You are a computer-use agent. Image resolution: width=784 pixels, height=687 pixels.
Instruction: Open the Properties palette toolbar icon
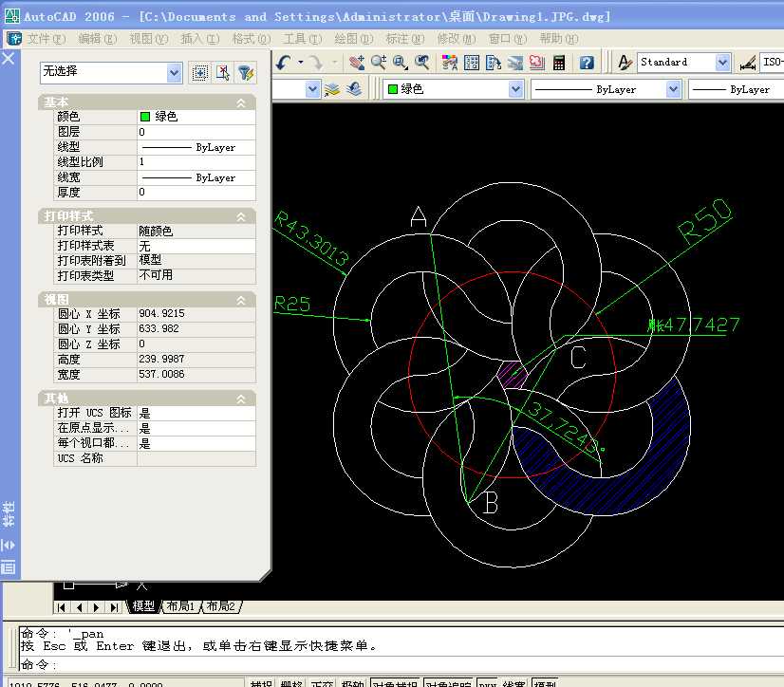point(450,63)
